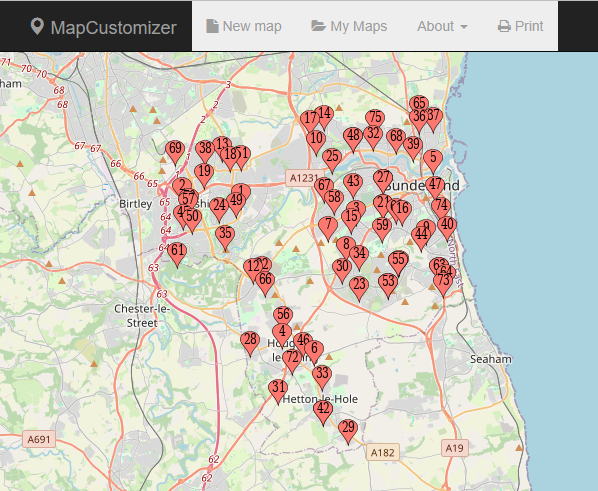Screen dimensions: 598x491
Task: Select map marker number 75
Action: point(375,117)
